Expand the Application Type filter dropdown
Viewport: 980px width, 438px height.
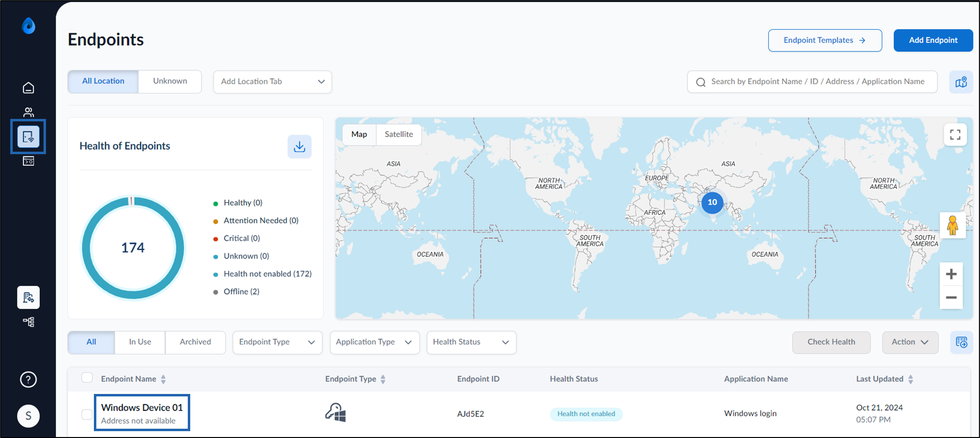click(x=375, y=342)
